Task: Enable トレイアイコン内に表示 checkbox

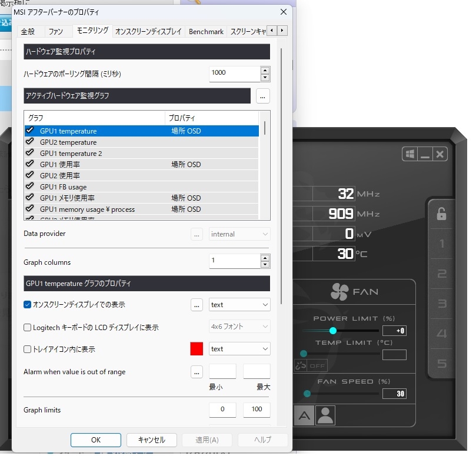Action: tap(27, 350)
